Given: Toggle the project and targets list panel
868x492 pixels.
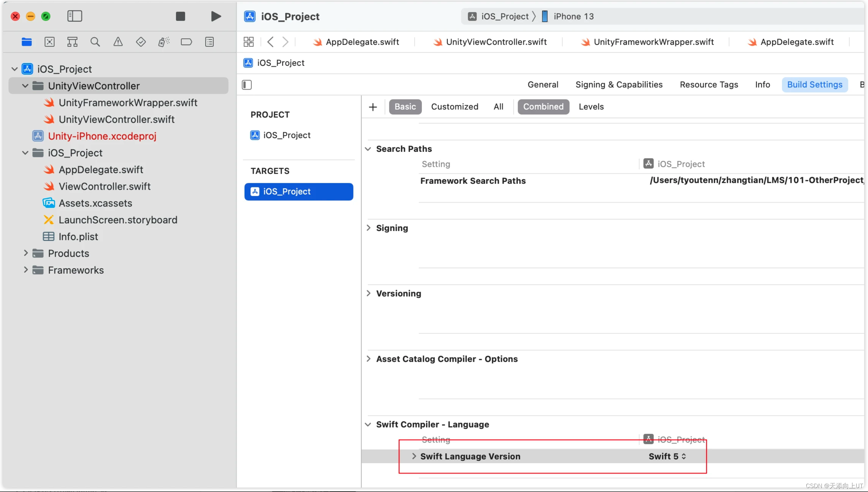Looking at the screenshot, I should coord(247,85).
